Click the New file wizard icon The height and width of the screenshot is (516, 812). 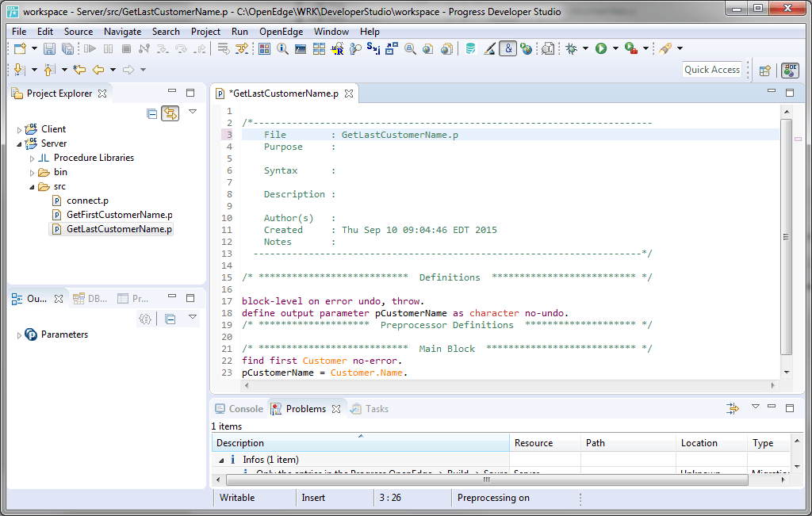click(x=20, y=49)
